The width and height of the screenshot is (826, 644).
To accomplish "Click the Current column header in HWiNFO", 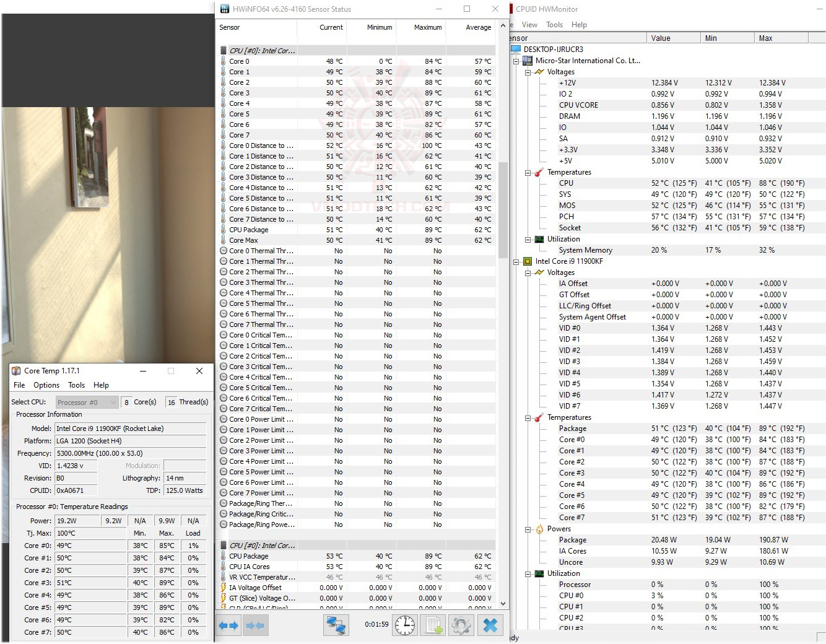I will pos(322,27).
